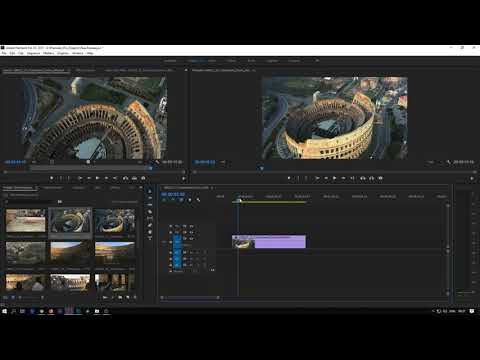Go to In point in Source monitor
This screenshot has width=480, height=360.
80,178
